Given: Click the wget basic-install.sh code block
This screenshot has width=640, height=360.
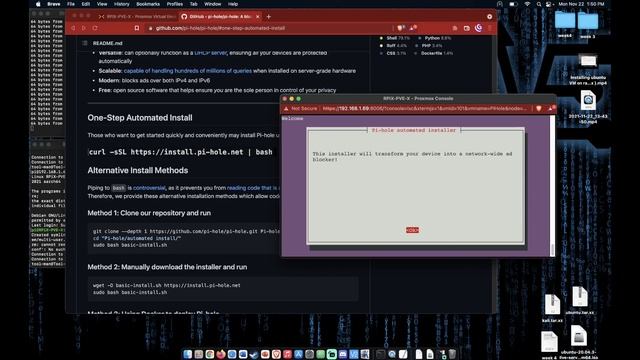Looking at the screenshot, I should tap(223, 289).
